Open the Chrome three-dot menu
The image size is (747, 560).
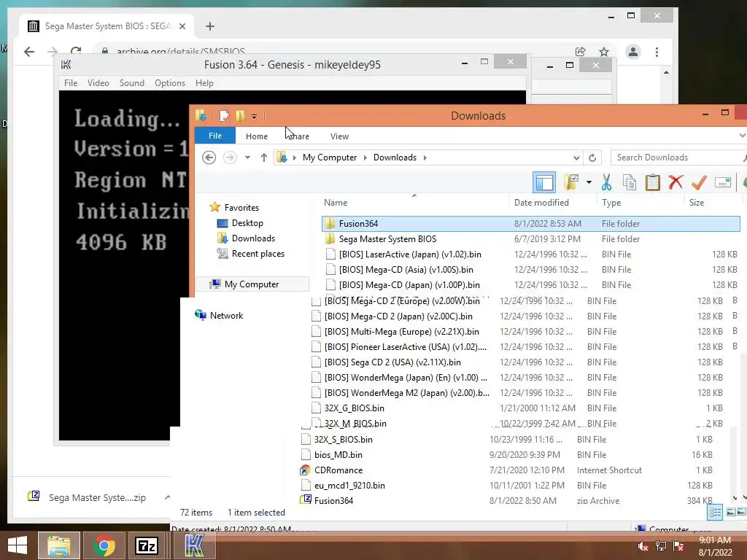click(657, 52)
